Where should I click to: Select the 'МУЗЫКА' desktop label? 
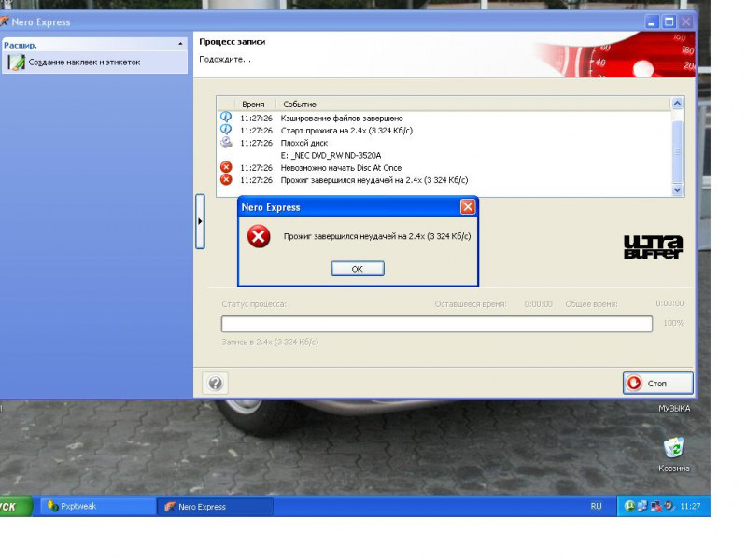tap(674, 409)
